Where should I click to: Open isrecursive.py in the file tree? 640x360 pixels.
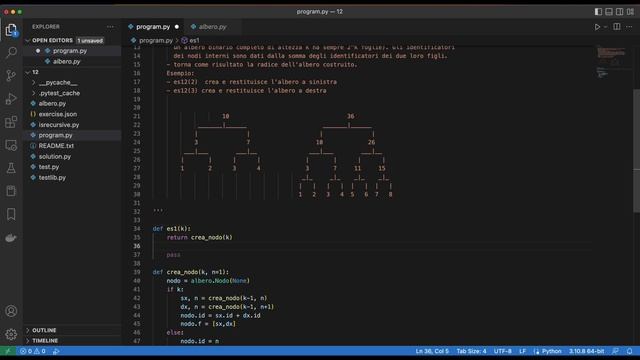tap(59, 125)
